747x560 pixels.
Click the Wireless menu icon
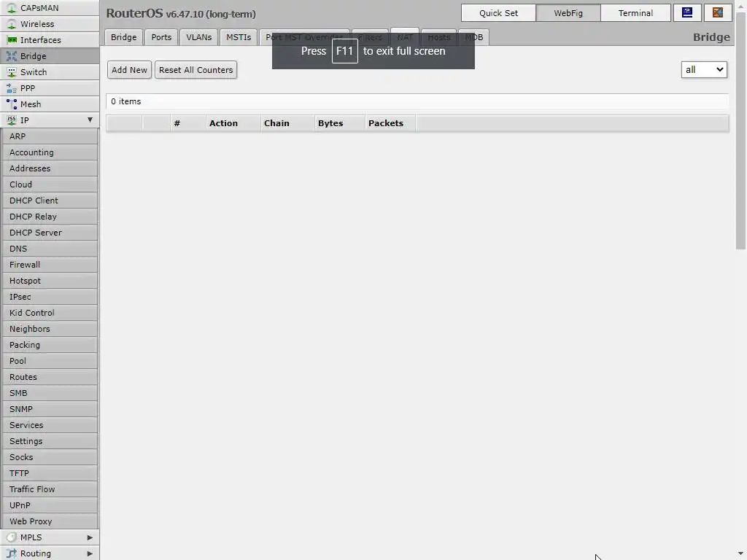coord(12,24)
